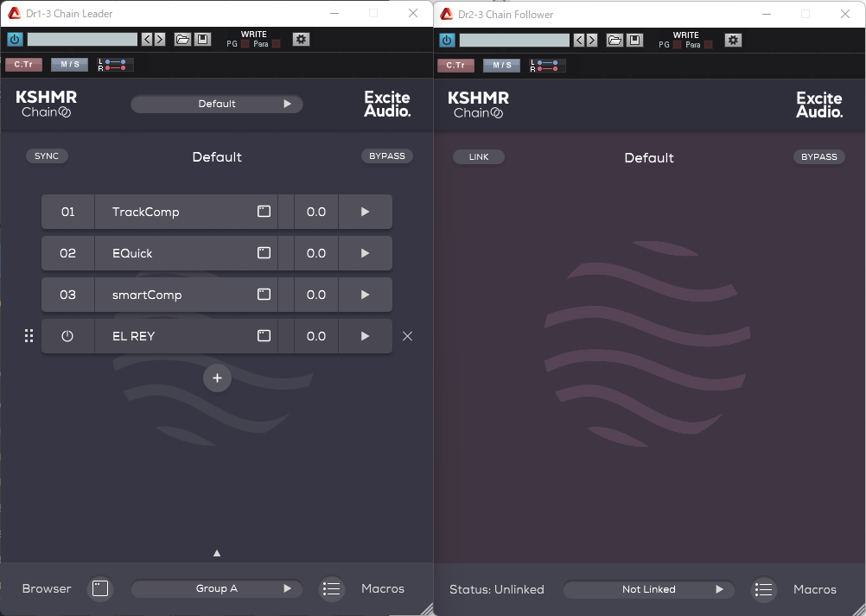Open L/R channel routing in Chain Leader
Viewport: 866px width, 616px height.
point(115,65)
